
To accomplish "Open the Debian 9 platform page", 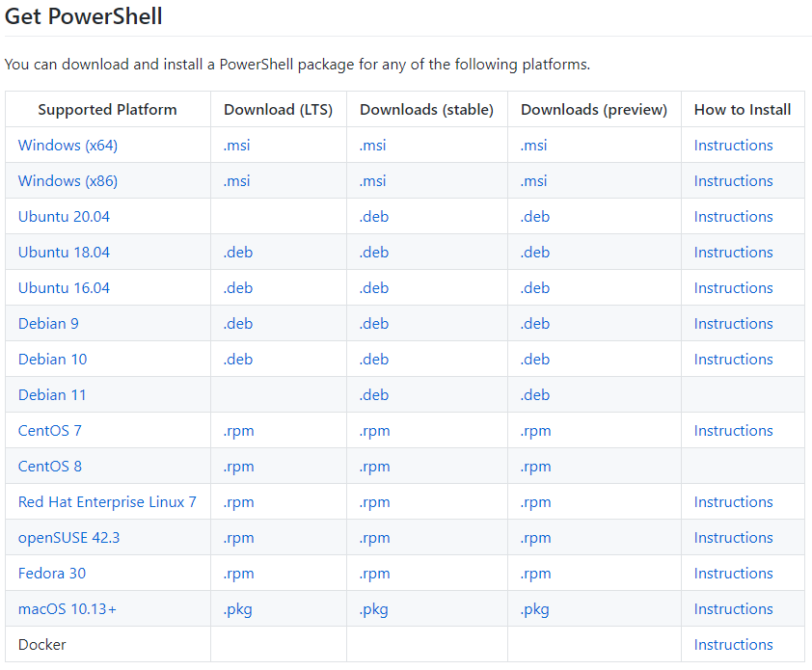I will coord(48,323).
